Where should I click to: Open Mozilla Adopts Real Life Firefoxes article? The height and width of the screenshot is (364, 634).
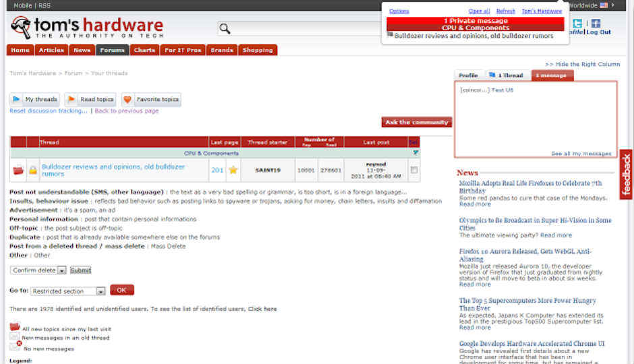coord(531,187)
